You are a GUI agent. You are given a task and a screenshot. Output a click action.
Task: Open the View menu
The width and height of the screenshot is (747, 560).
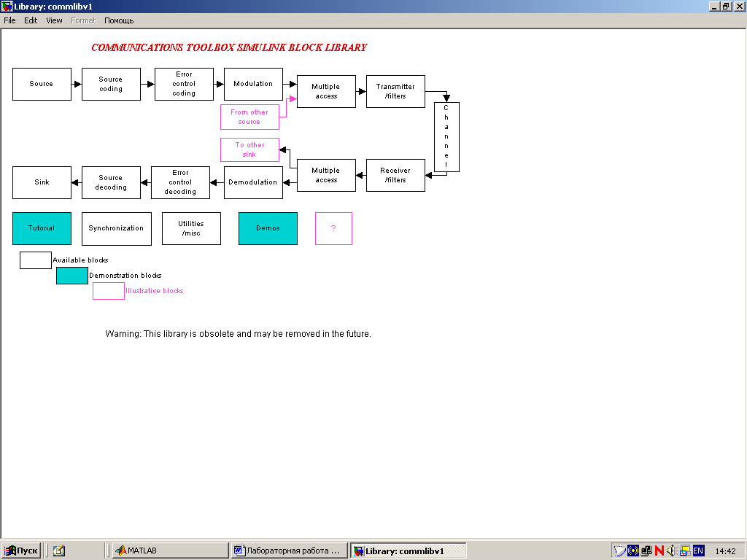[x=54, y=20]
